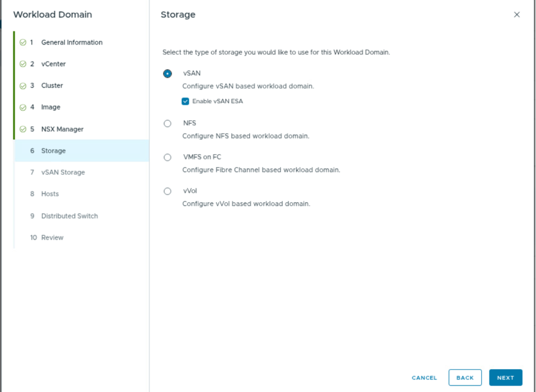Uncheck the Enable vSAN ESA checkbox

tap(185, 101)
